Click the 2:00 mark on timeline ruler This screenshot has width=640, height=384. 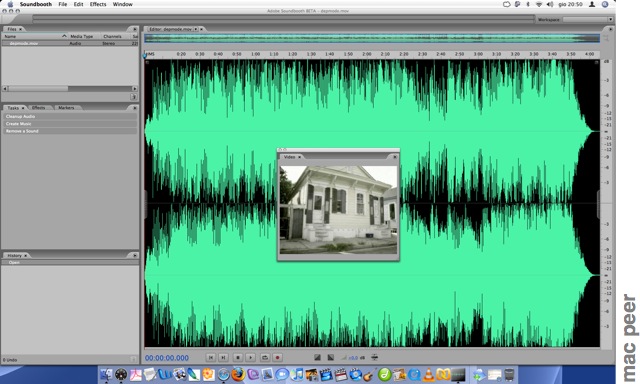pyautogui.click(x=367, y=54)
